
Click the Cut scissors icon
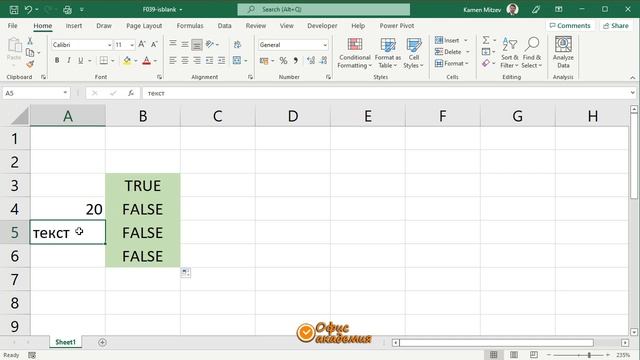click(30, 41)
